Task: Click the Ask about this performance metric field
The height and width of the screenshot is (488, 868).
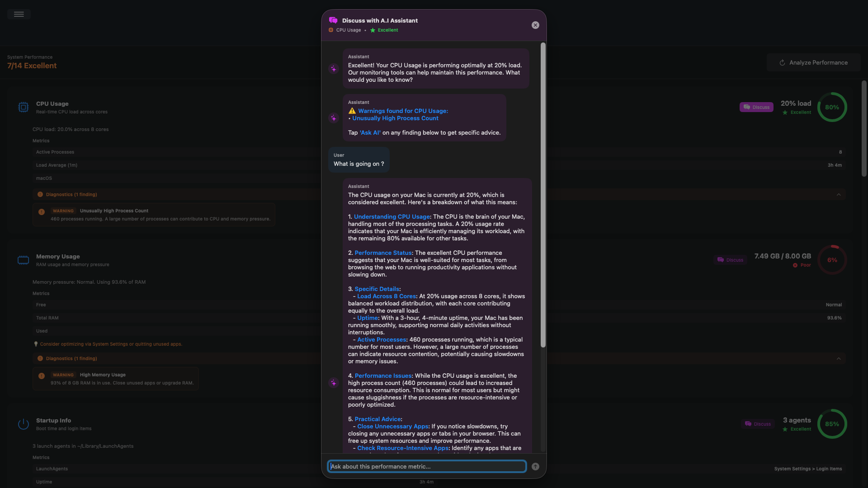Action: click(426, 466)
